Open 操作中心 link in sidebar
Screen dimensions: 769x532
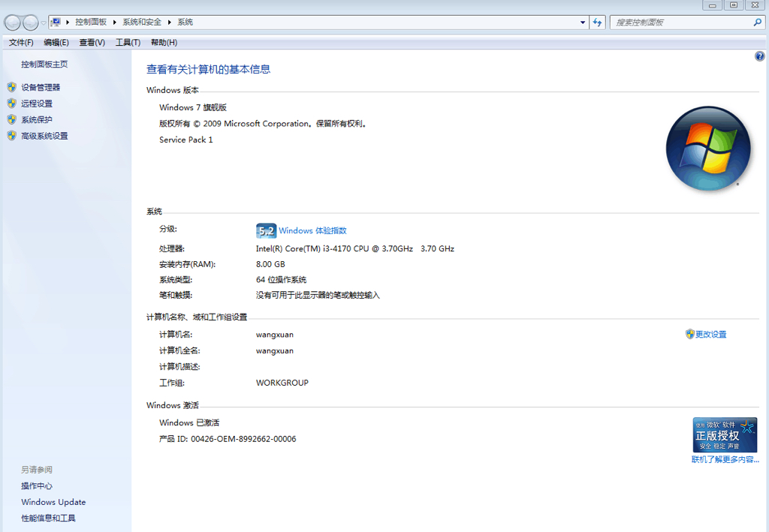[37, 486]
